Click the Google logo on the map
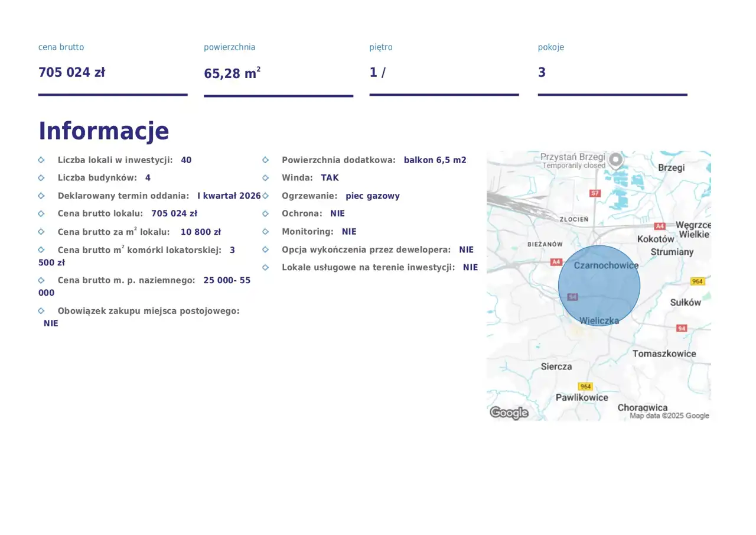The height and width of the screenshot is (535, 756). pyautogui.click(x=509, y=413)
